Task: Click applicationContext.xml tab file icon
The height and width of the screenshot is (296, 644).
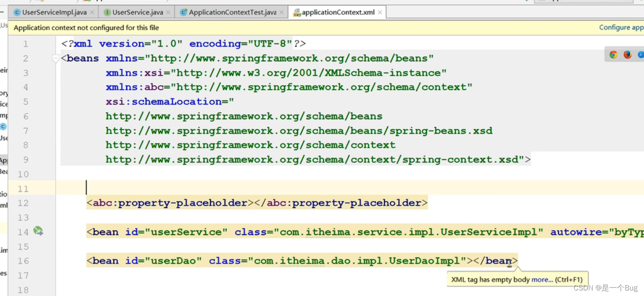Action: coord(297,13)
